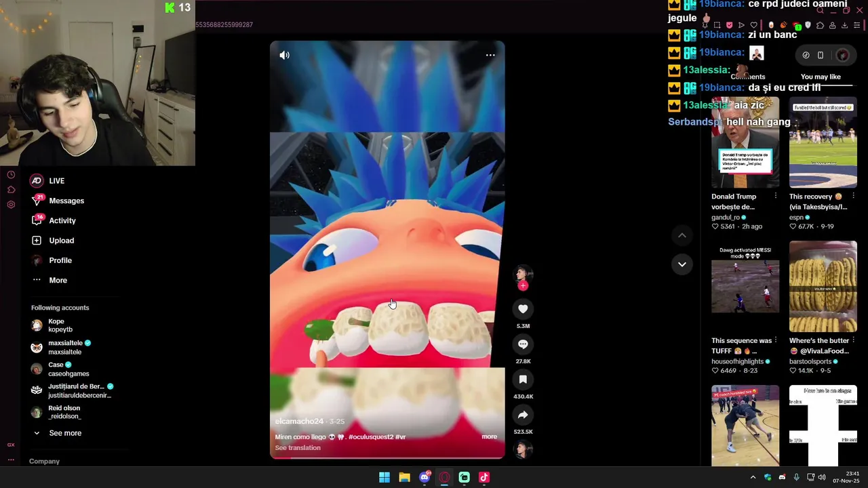The width and height of the screenshot is (868, 488).
Task: Open comments via the speech bubble icon
Action: (x=523, y=344)
